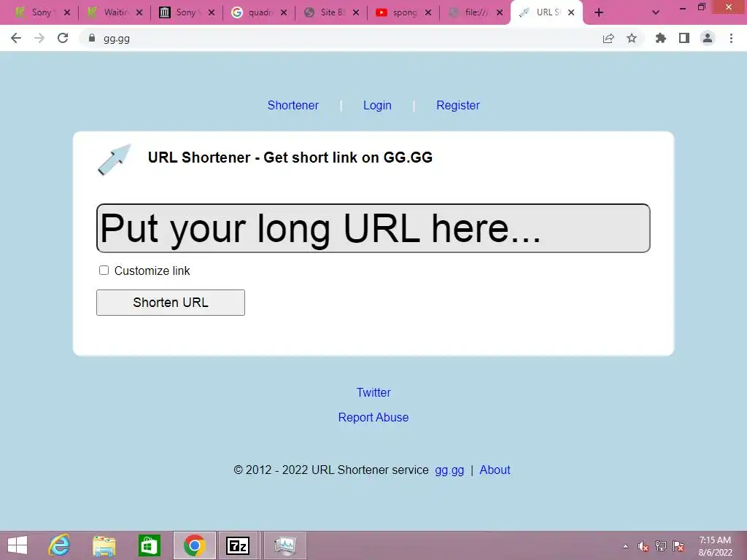Switch to the file:// tab
This screenshot has width=747, height=560.
[475, 12]
